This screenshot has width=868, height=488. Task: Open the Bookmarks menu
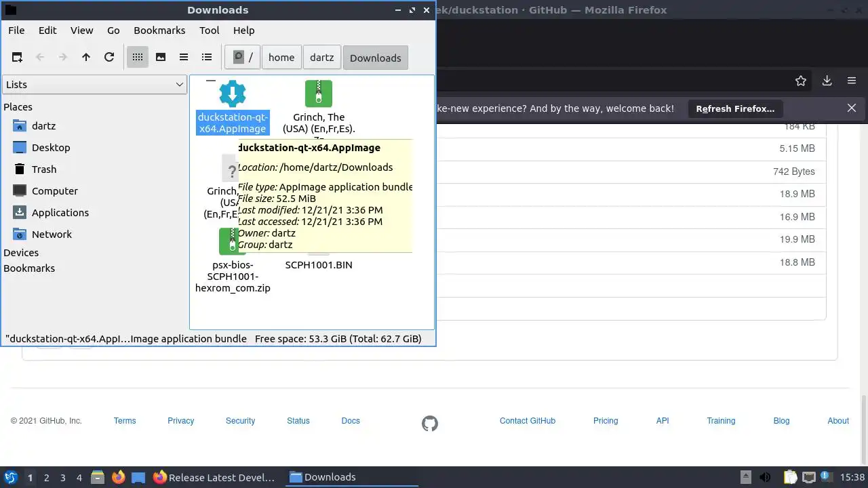[159, 30]
